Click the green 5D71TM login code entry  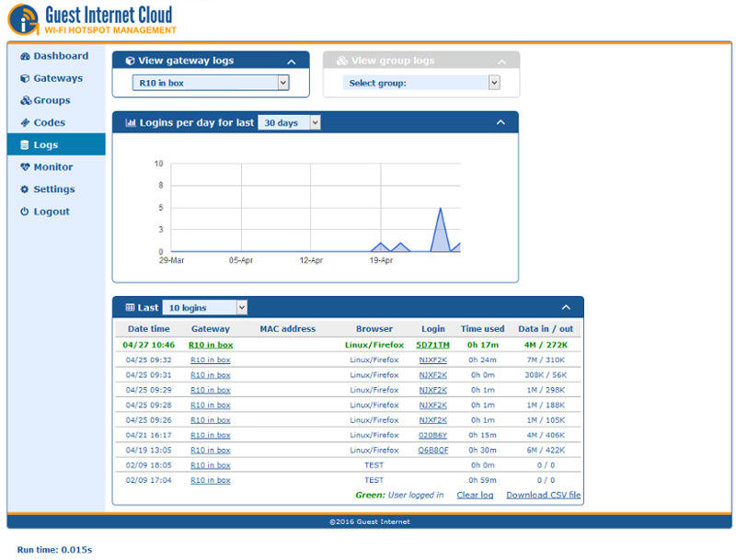[432, 344]
